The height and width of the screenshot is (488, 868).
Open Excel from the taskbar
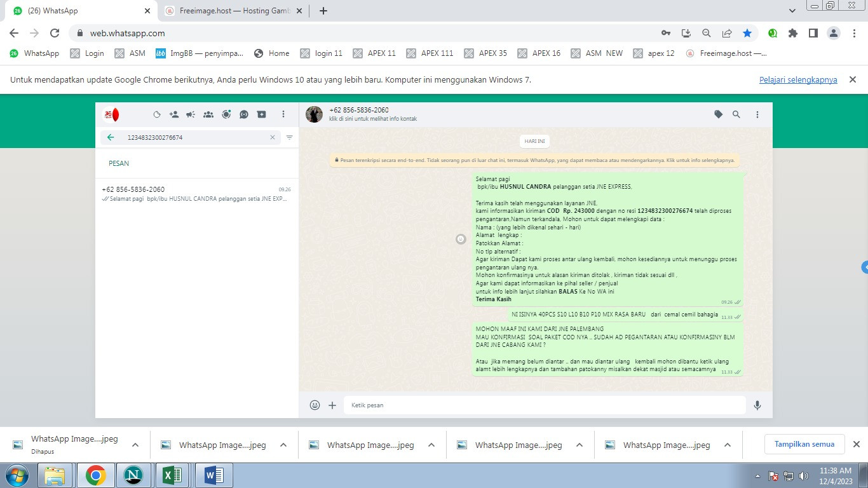pyautogui.click(x=173, y=475)
